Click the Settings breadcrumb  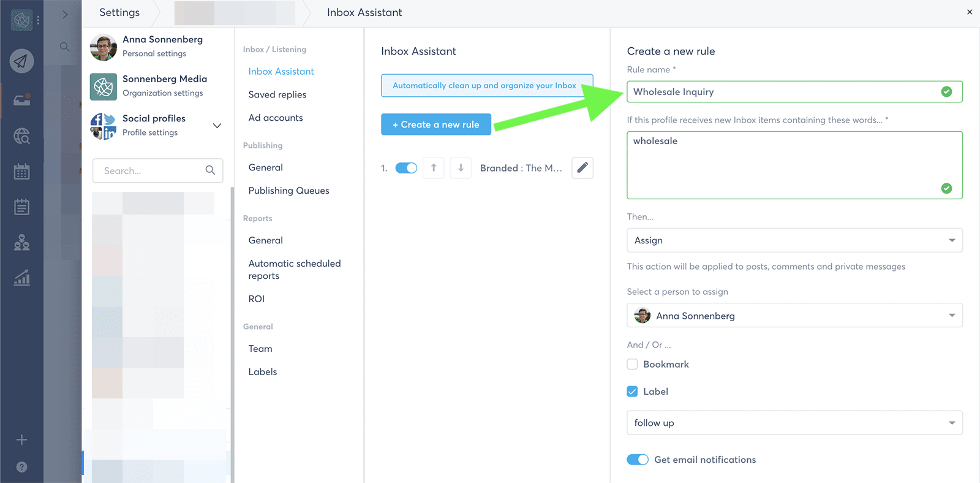(119, 12)
